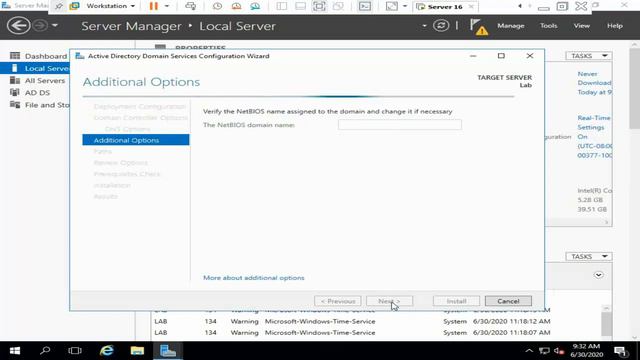
Task: Open the Manage menu
Action: (511, 26)
